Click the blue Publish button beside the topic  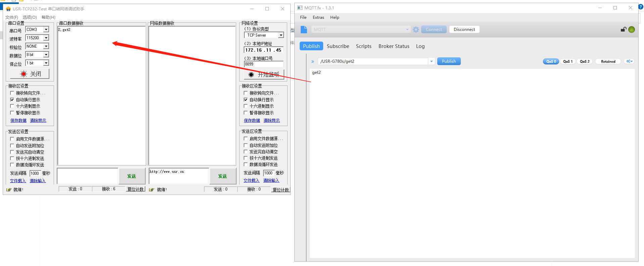(x=449, y=61)
